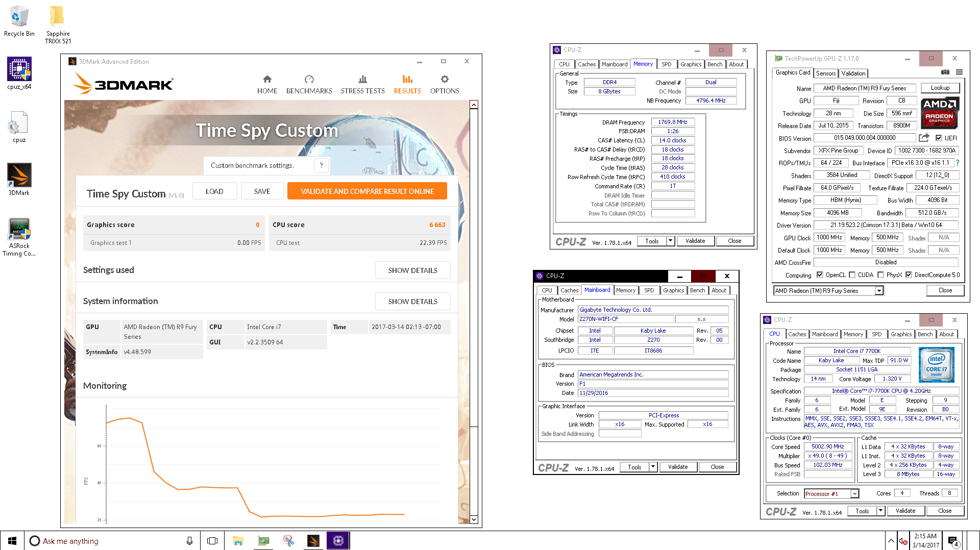Open Recycle Bin desktop icon

pos(19,21)
